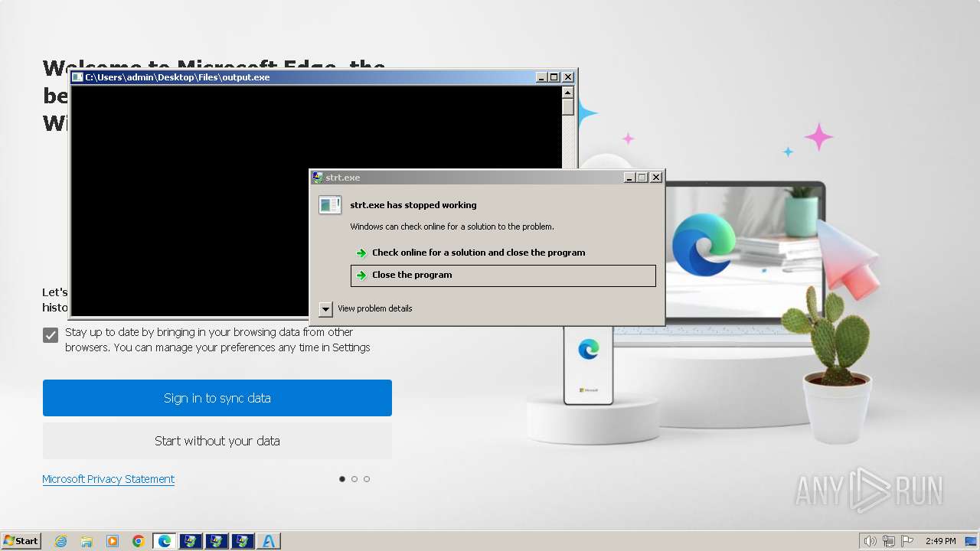Open the Microsoft Privacy Statement link

coord(109,479)
